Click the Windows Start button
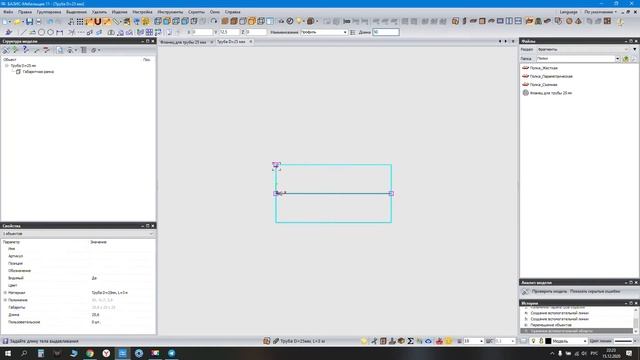Viewport: 640px width, 360px height. tap(8, 353)
